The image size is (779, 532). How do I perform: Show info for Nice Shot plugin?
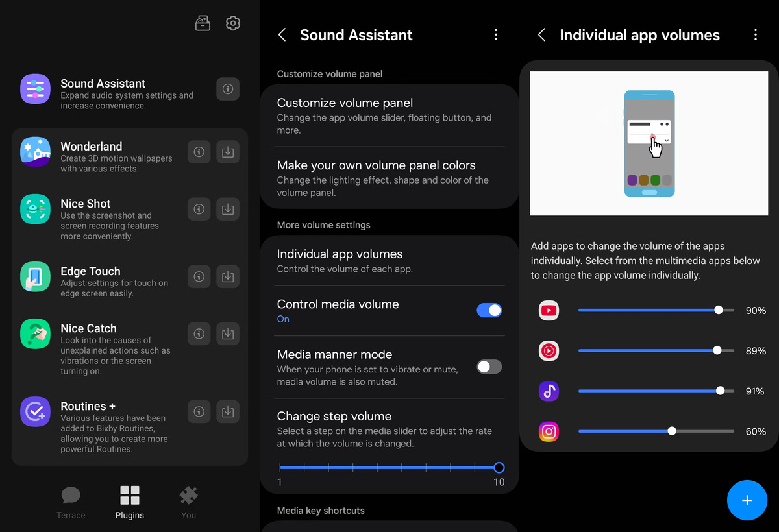(x=199, y=209)
